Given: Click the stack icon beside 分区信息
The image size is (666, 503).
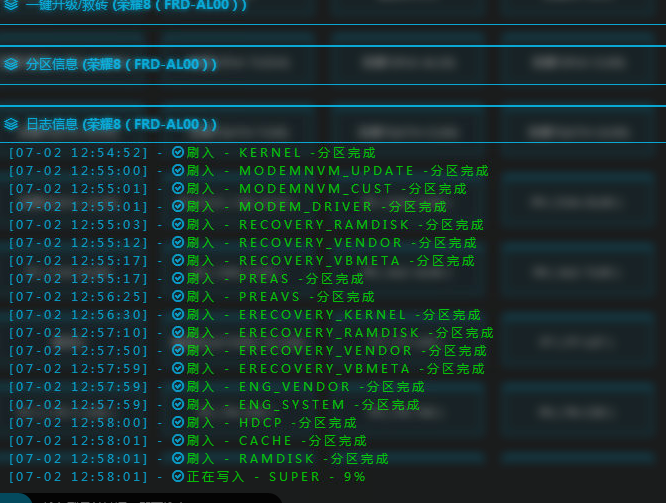Looking at the screenshot, I should [11, 64].
